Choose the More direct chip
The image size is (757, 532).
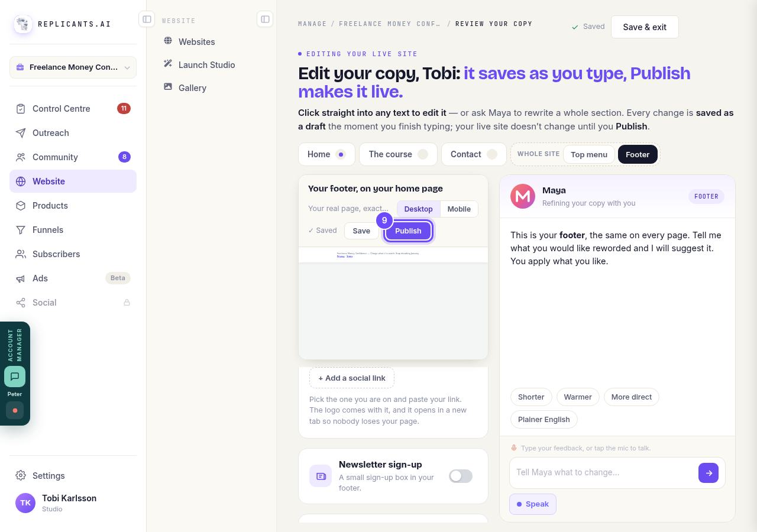632,397
